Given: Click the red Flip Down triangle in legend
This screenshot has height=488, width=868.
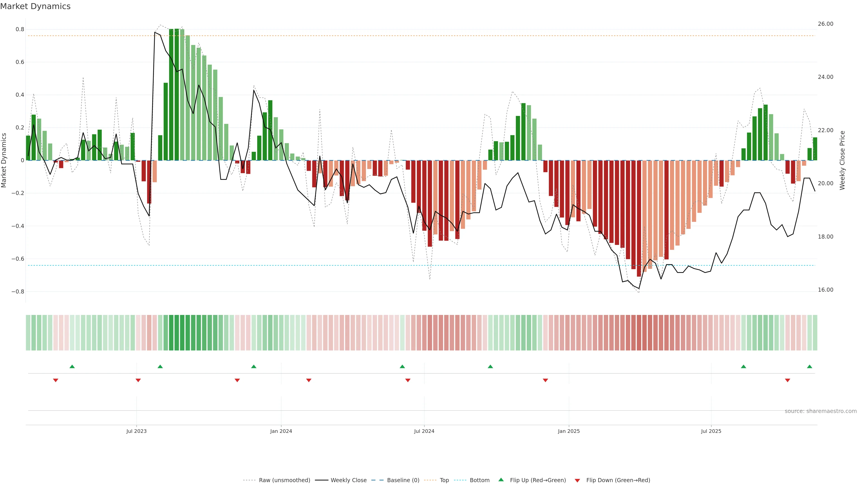Looking at the screenshot, I should 577,481.
